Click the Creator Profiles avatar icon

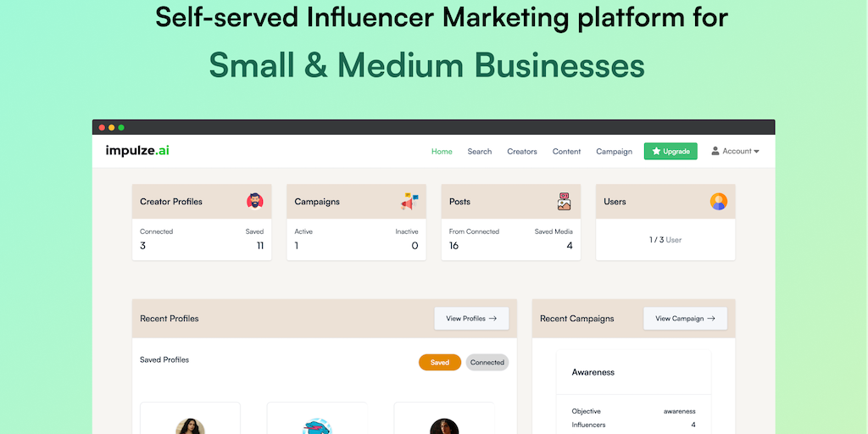(x=254, y=202)
